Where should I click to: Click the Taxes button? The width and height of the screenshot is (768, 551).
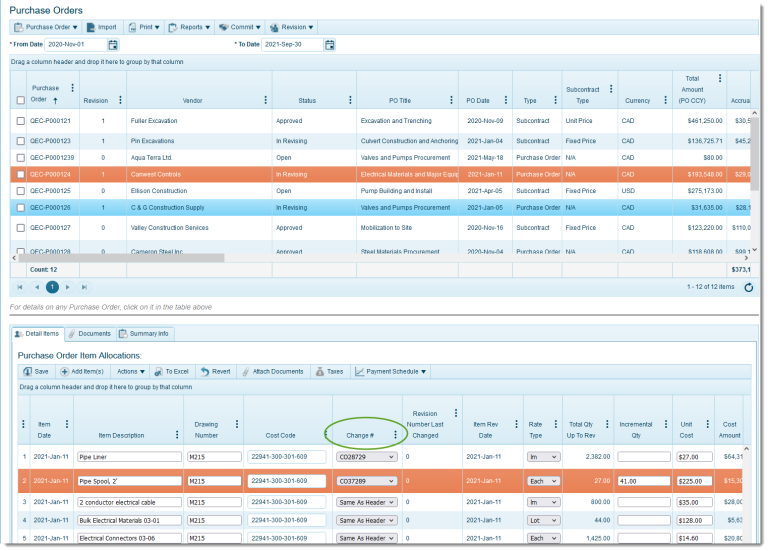point(329,371)
